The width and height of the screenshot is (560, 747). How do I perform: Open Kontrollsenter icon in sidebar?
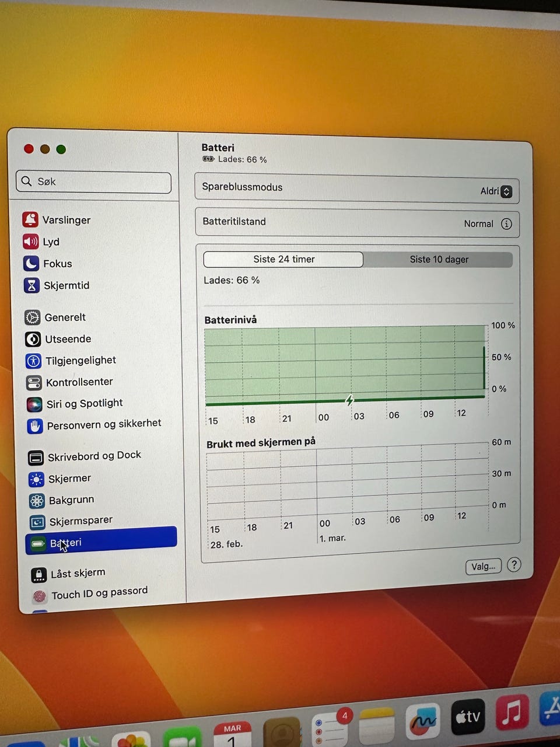click(x=34, y=382)
